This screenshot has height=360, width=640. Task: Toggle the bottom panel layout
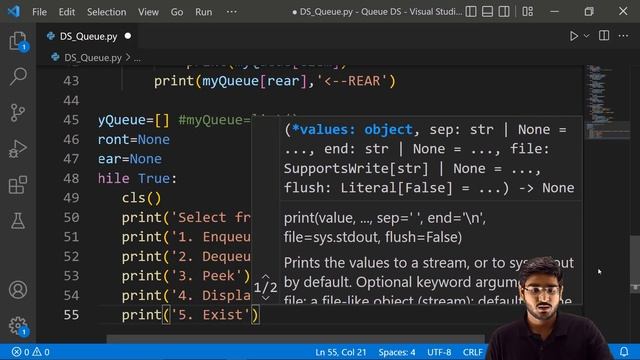pos(487,11)
